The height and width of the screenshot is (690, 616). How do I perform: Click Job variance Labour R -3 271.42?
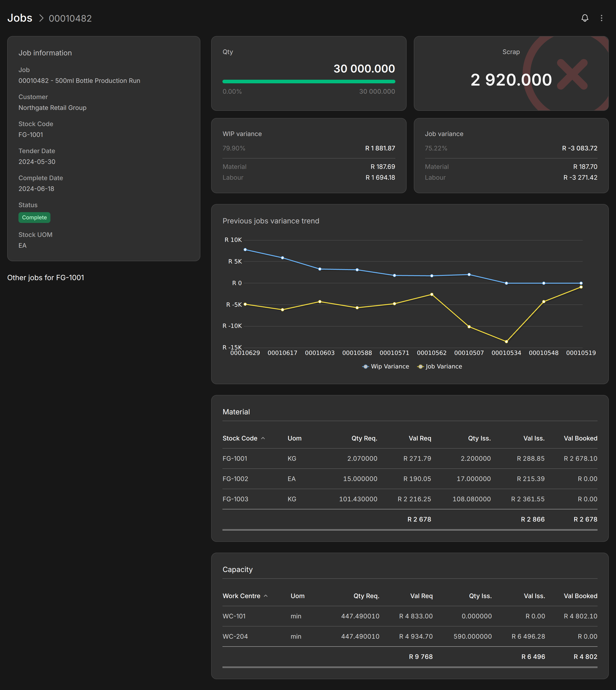tap(580, 177)
